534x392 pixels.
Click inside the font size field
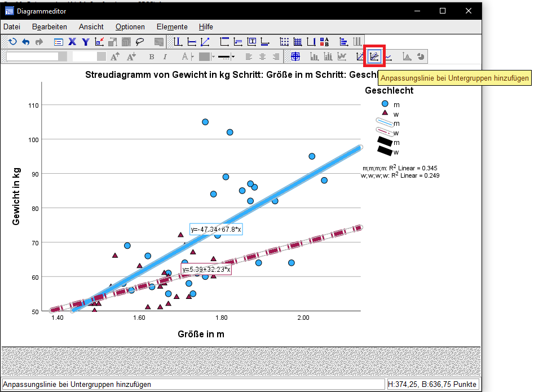[85, 56]
